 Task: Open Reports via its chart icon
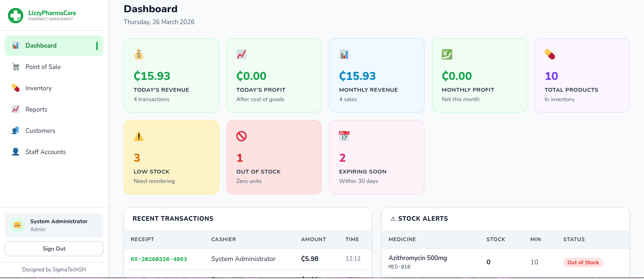click(16, 109)
